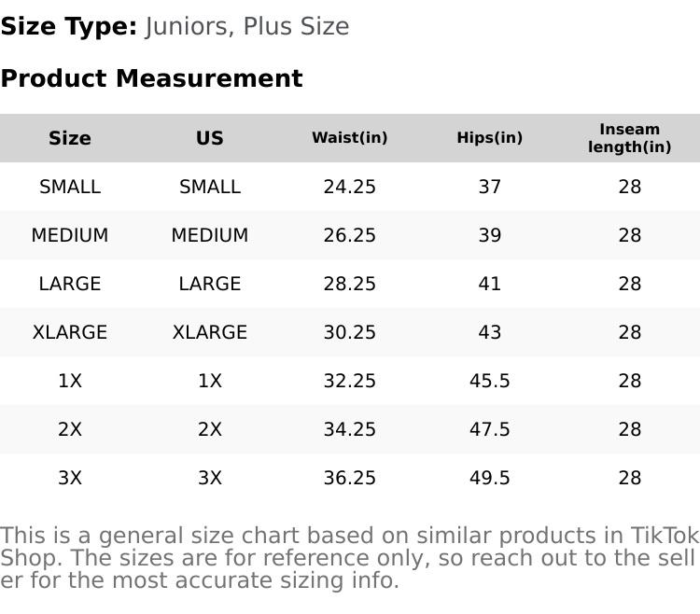Select the 45.5 hips value
Screen dimensions: 700x614
(490, 381)
